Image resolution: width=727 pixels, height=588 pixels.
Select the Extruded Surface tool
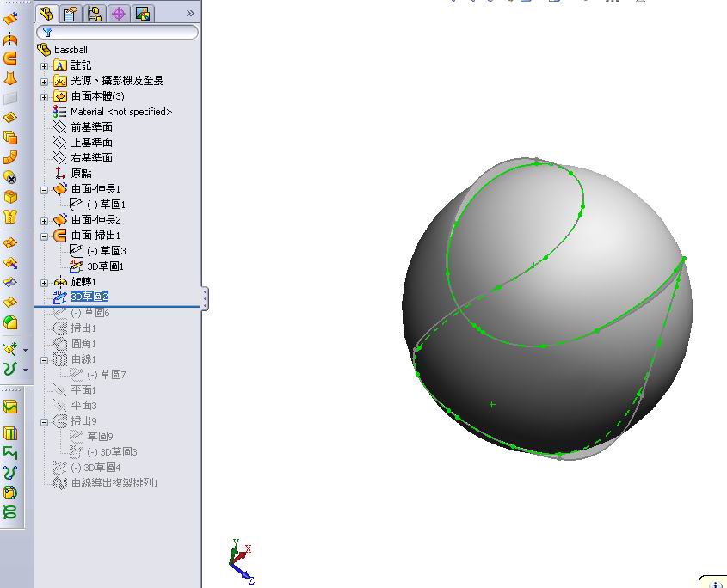(10, 19)
